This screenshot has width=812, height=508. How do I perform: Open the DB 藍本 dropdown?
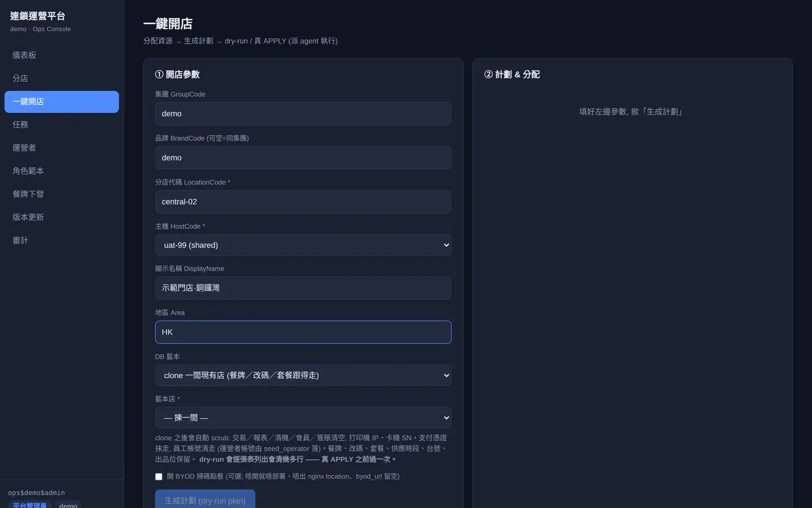point(303,375)
